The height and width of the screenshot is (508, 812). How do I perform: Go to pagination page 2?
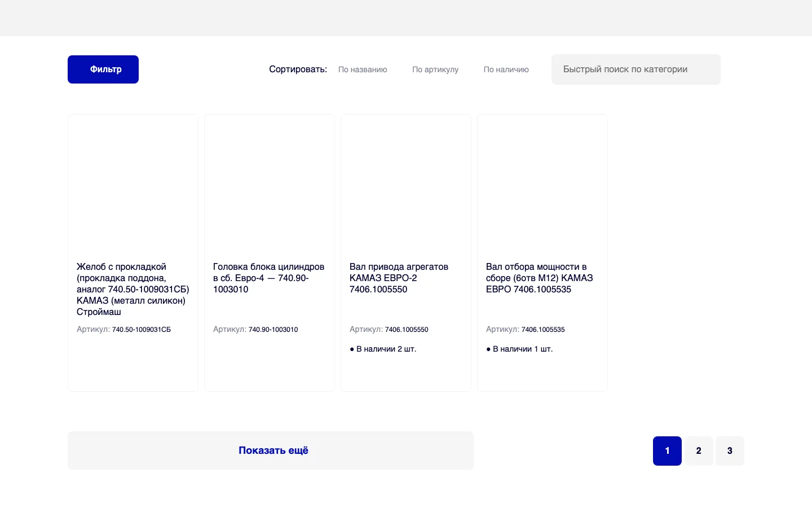click(699, 451)
